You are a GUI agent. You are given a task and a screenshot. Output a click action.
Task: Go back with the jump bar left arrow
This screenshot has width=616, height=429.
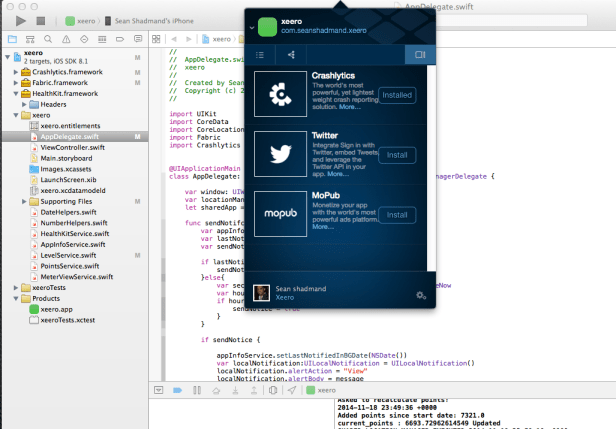point(174,39)
